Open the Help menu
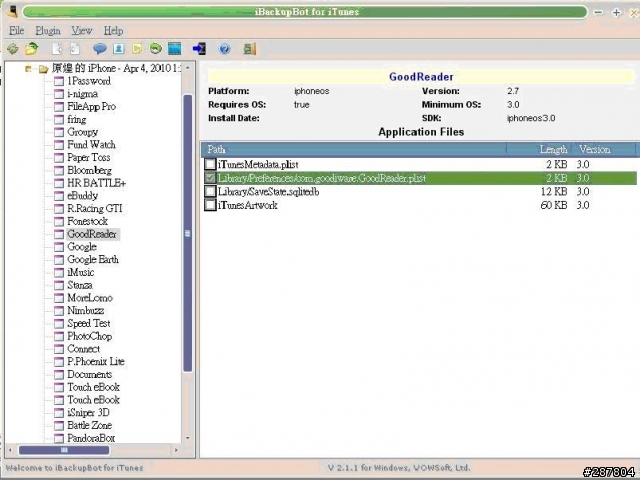 (x=113, y=31)
